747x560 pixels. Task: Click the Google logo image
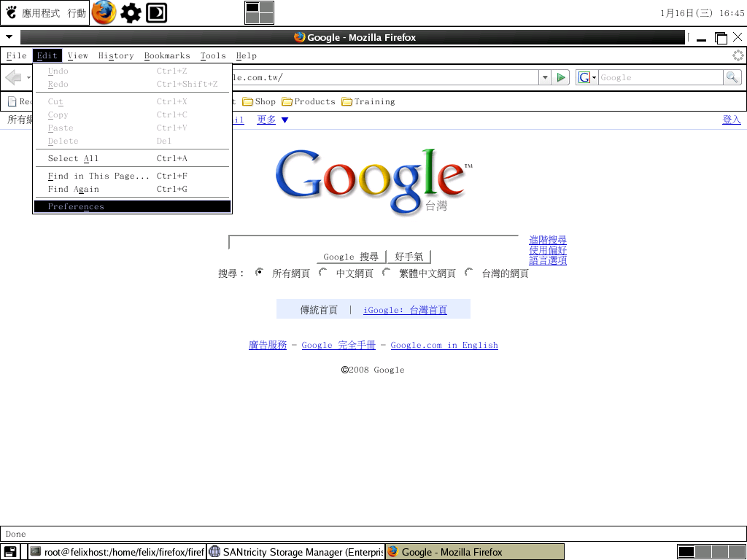click(374, 181)
